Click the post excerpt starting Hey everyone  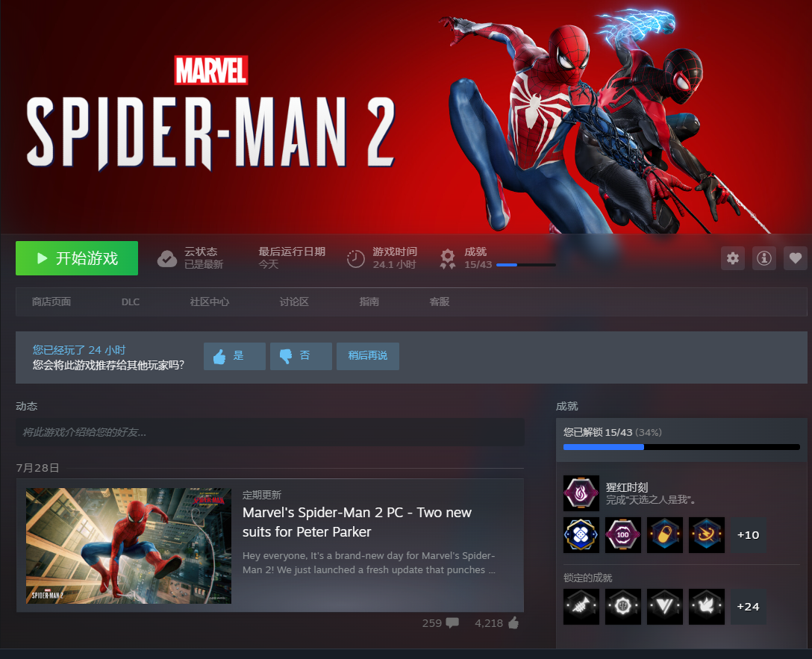369,563
